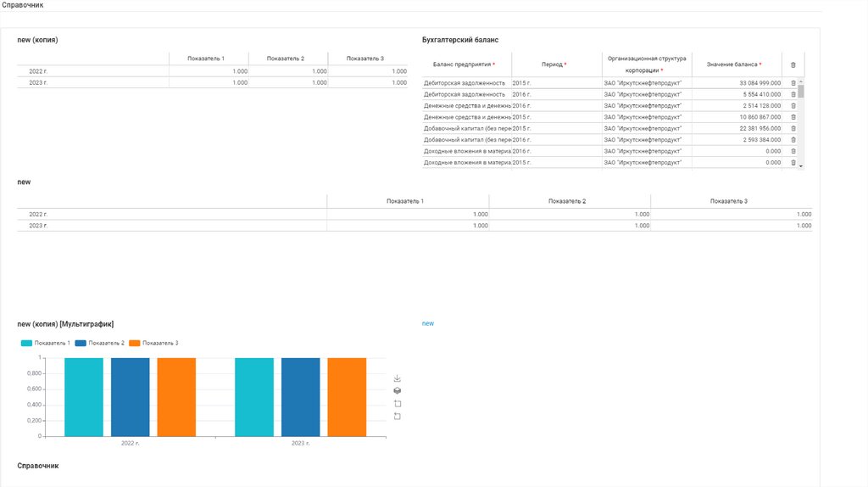Delete the Дебиторская задолженность 2016 г. row
Image resolution: width=868 pixels, height=487 pixels.
(793, 94)
